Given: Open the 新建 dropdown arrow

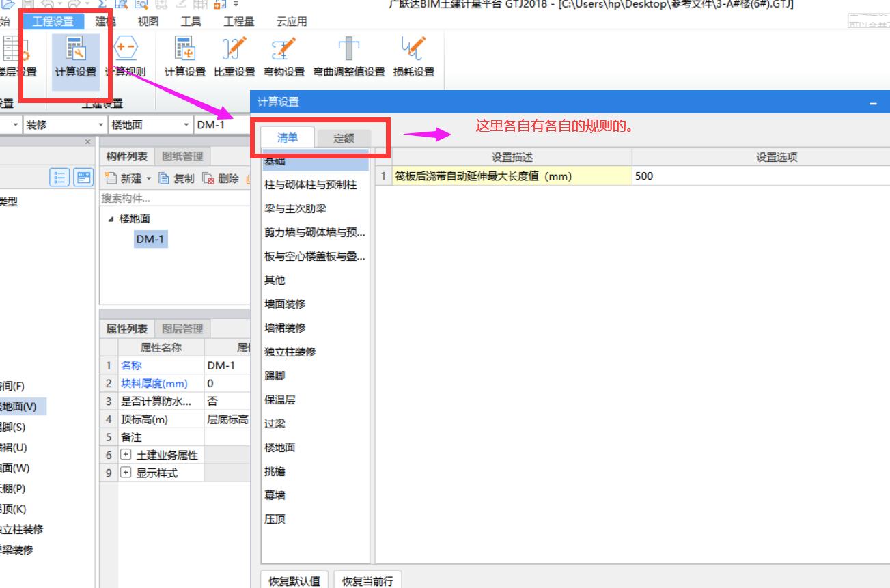Looking at the screenshot, I should (x=149, y=179).
